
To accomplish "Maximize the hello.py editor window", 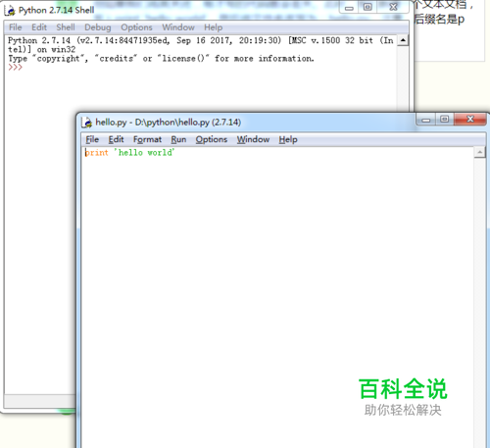I will click(x=444, y=120).
